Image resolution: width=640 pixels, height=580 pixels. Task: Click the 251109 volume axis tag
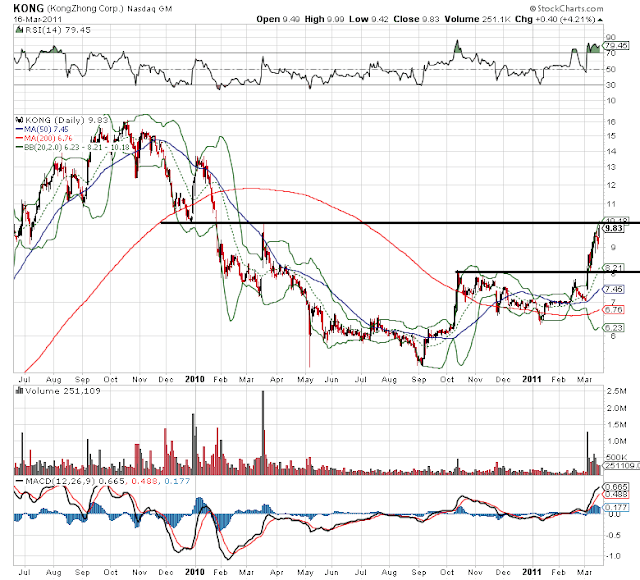[x=619, y=466]
